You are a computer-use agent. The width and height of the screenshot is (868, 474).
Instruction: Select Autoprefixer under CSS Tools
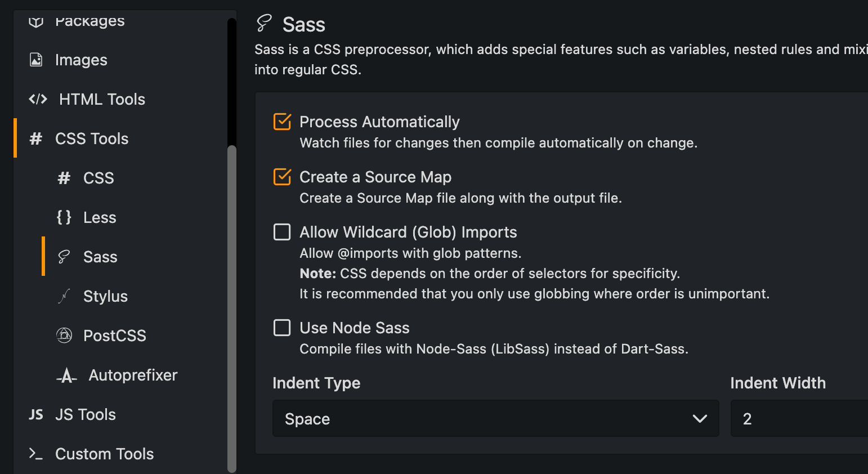[134, 375]
